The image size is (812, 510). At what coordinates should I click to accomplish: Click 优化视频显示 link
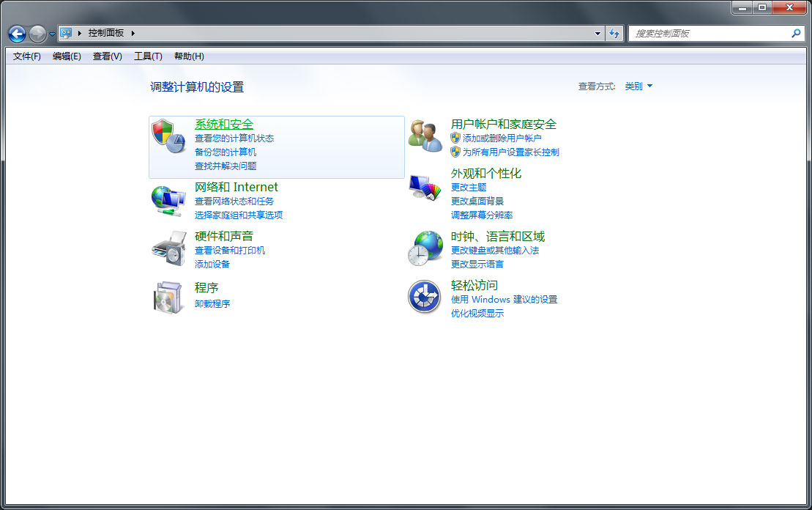click(x=477, y=314)
